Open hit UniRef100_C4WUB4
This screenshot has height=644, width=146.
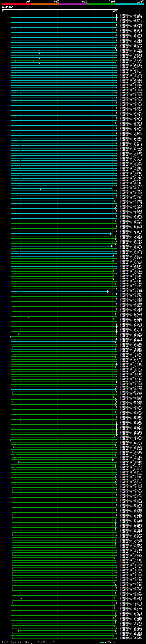131,291
